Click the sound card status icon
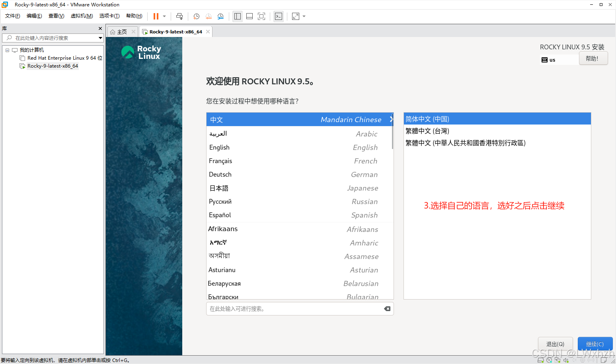The height and width of the screenshot is (364, 616). tap(566, 360)
